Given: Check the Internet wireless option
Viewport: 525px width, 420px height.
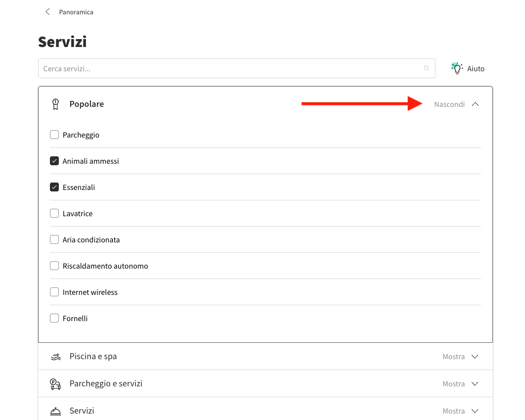Looking at the screenshot, I should click(x=54, y=292).
